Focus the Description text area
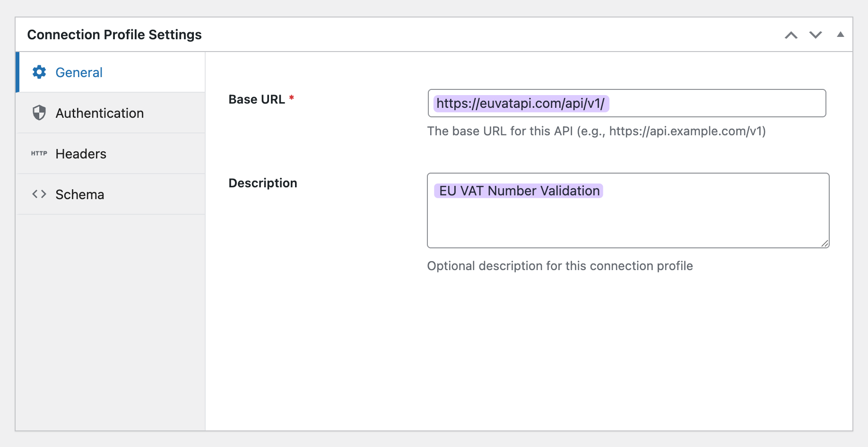The image size is (868, 447). (628, 218)
